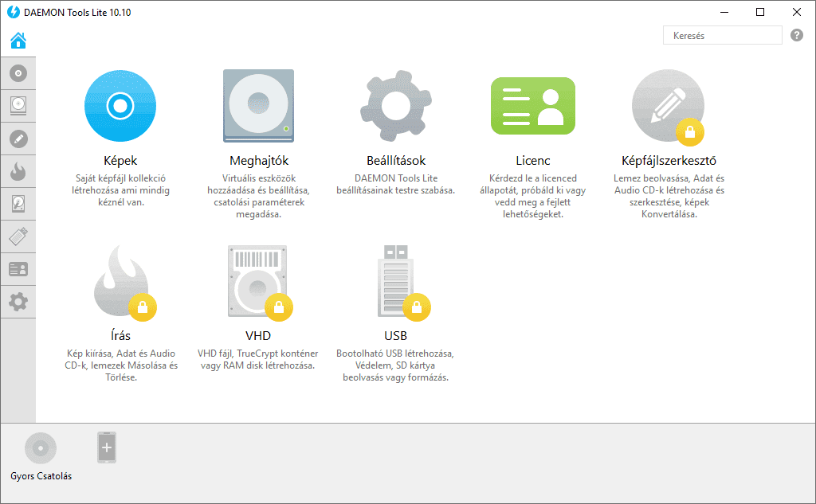Click the 'Bootolható USB létrehozása' description
The height and width of the screenshot is (504, 816).
coord(395,365)
